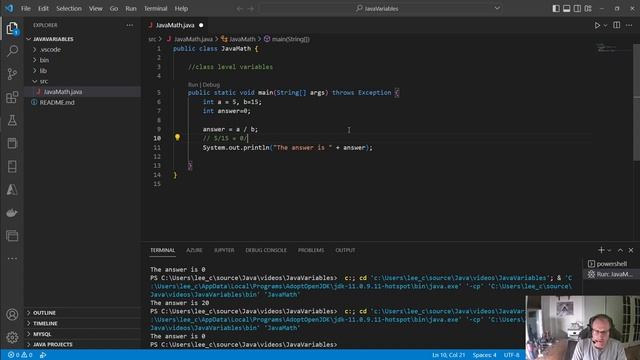Split the editor to the right
The width and height of the screenshot is (640, 360).
pos(617,25)
